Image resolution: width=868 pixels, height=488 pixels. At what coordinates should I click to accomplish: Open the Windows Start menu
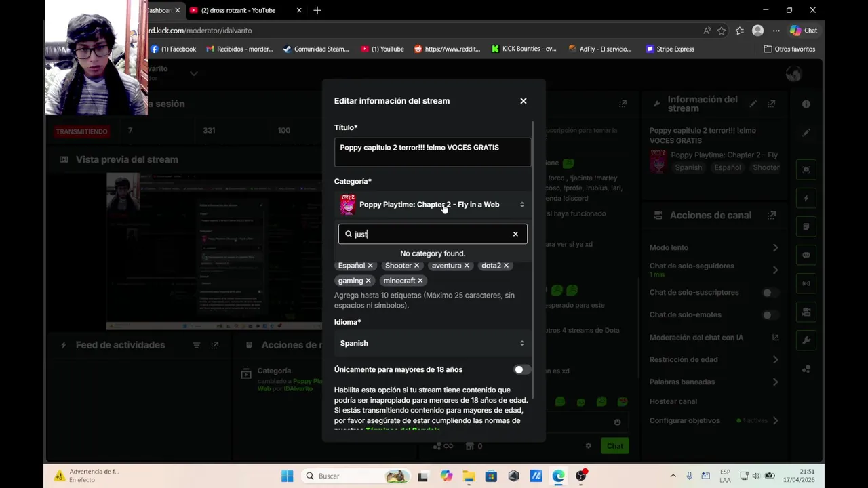(x=287, y=476)
